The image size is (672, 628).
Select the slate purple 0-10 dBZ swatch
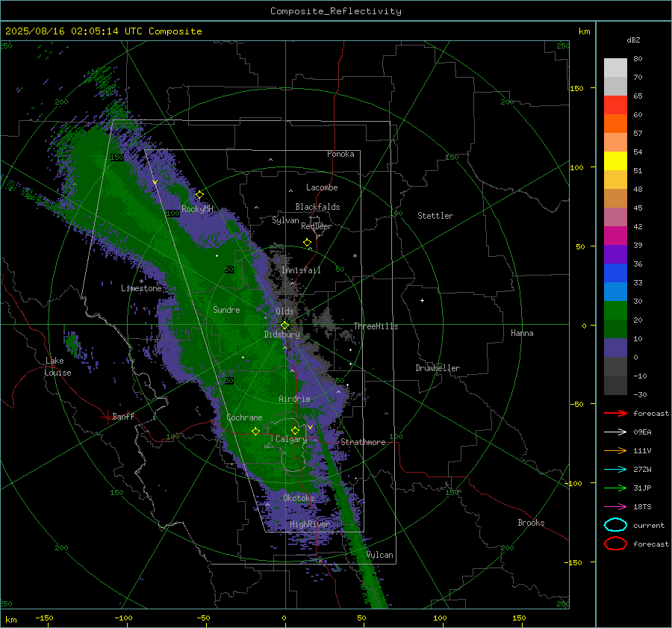tap(615, 348)
